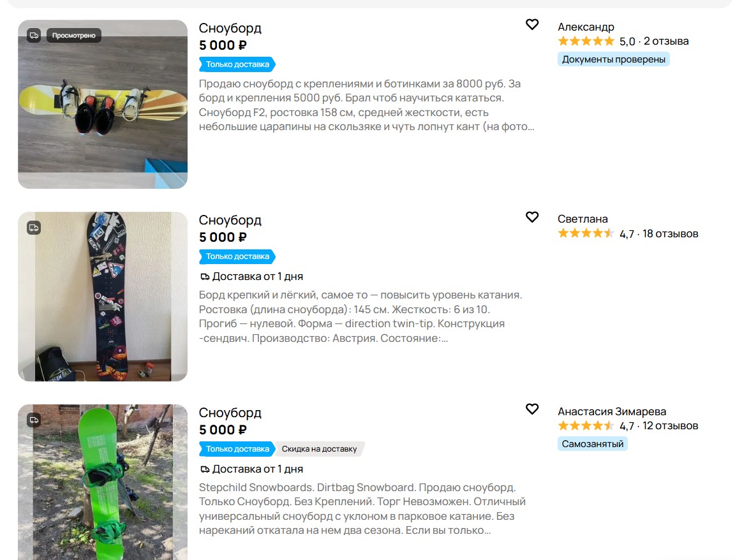Viewport: 735px width, 560px height.
Task: Open Светлана's seller profile
Action: [583, 219]
